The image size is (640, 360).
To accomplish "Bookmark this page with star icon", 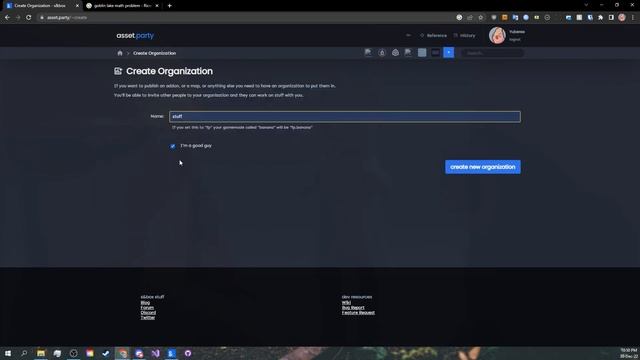I will pos(480,18).
